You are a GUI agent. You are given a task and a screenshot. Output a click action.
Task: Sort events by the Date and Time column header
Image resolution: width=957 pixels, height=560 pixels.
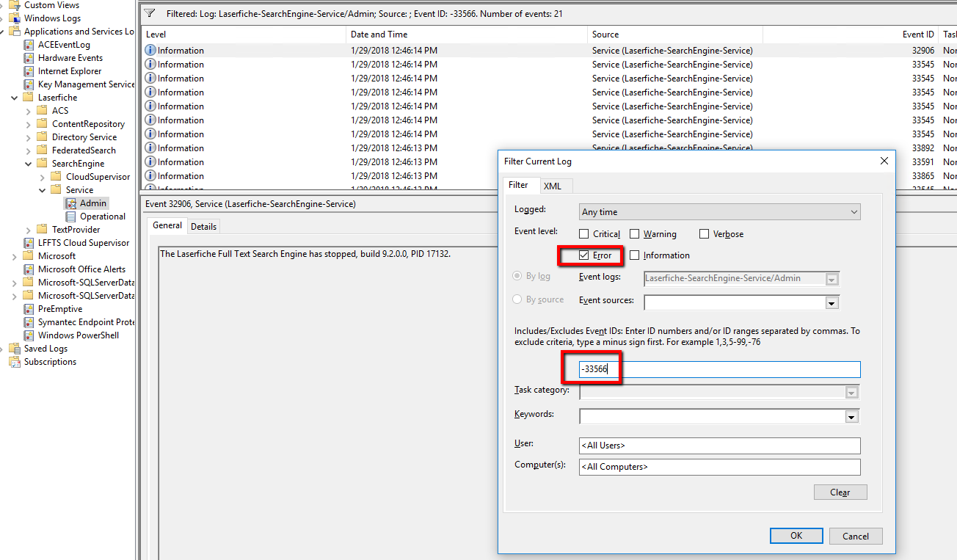coord(467,34)
